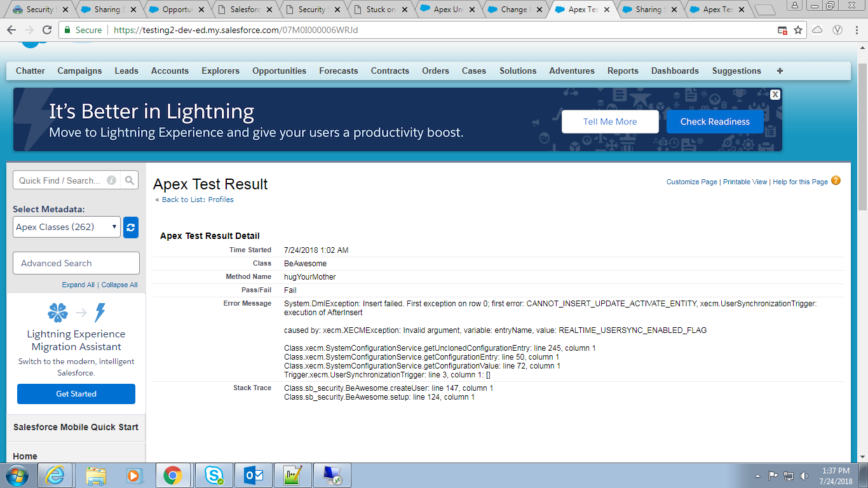868x488 pixels.
Task: Click the Secure padlock icon
Action: coord(68,30)
